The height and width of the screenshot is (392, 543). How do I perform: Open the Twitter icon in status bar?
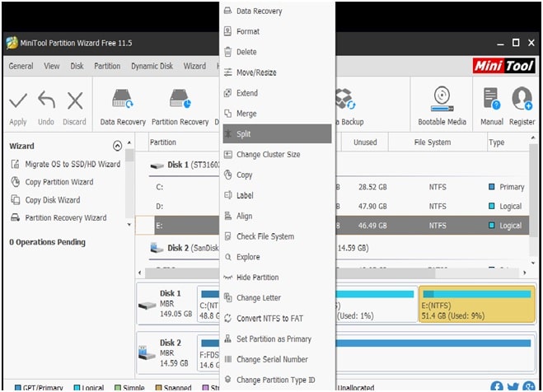(x=513, y=387)
